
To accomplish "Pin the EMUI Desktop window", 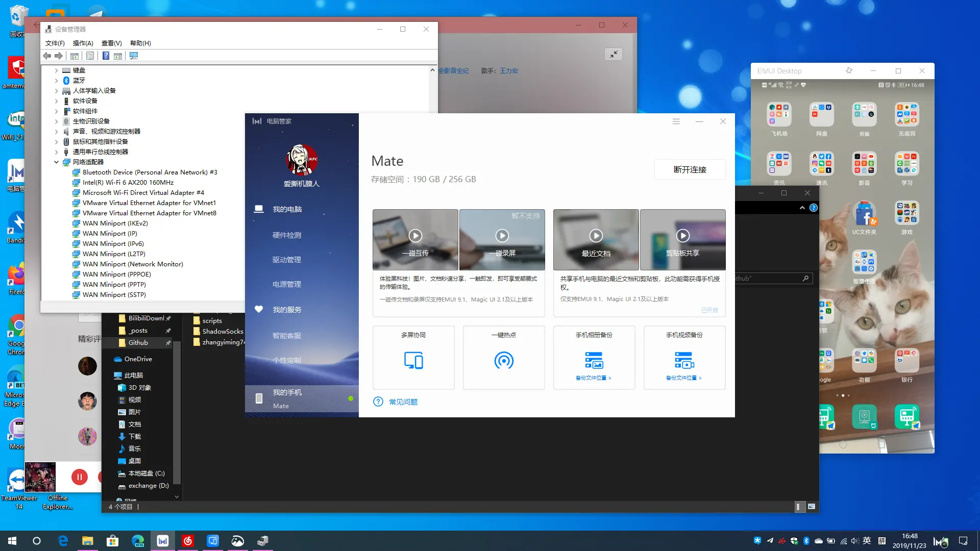I will [x=849, y=71].
